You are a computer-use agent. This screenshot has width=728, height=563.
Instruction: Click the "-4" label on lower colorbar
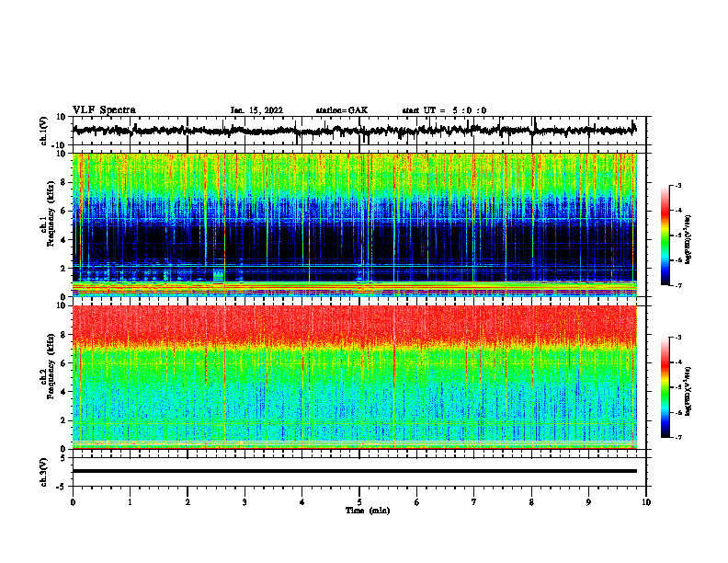[677, 362]
